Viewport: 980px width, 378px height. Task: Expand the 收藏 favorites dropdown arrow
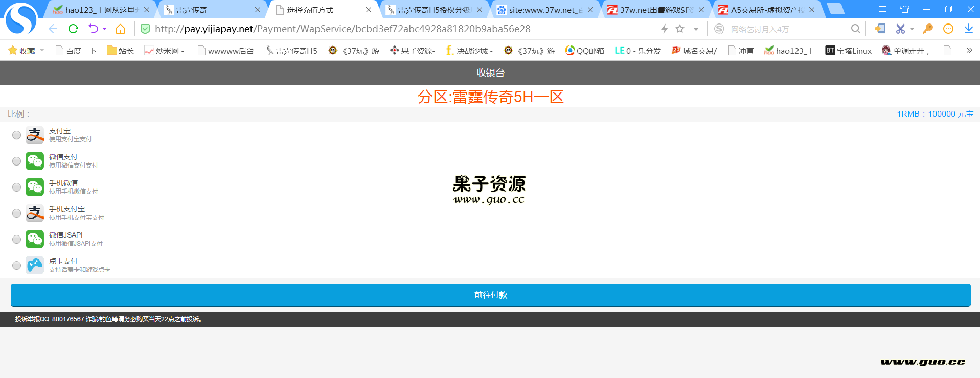pyautogui.click(x=42, y=50)
